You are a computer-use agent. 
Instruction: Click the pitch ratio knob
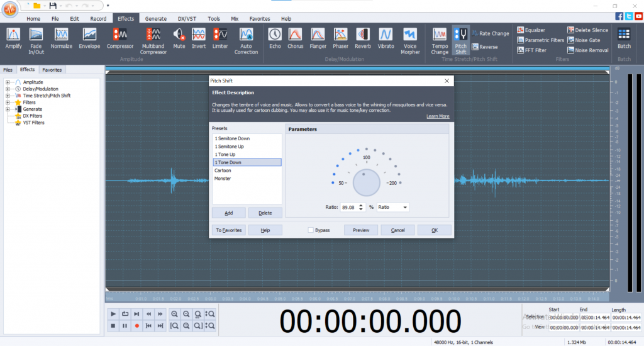367,182
